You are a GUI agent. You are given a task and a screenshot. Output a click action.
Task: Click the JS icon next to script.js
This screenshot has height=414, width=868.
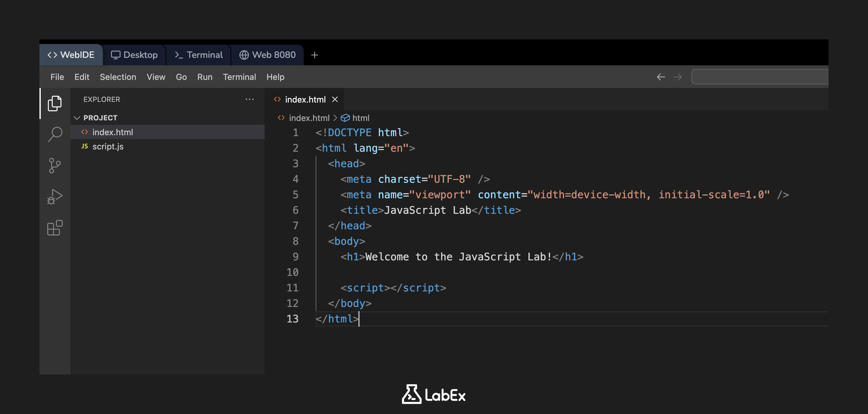click(x=85, y=146)
